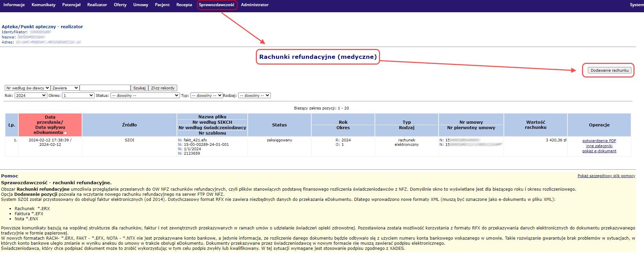The image size is (644, 258).
Task: Open the Recepta menu
Action: pyautogui.click(x=184, y=5)
